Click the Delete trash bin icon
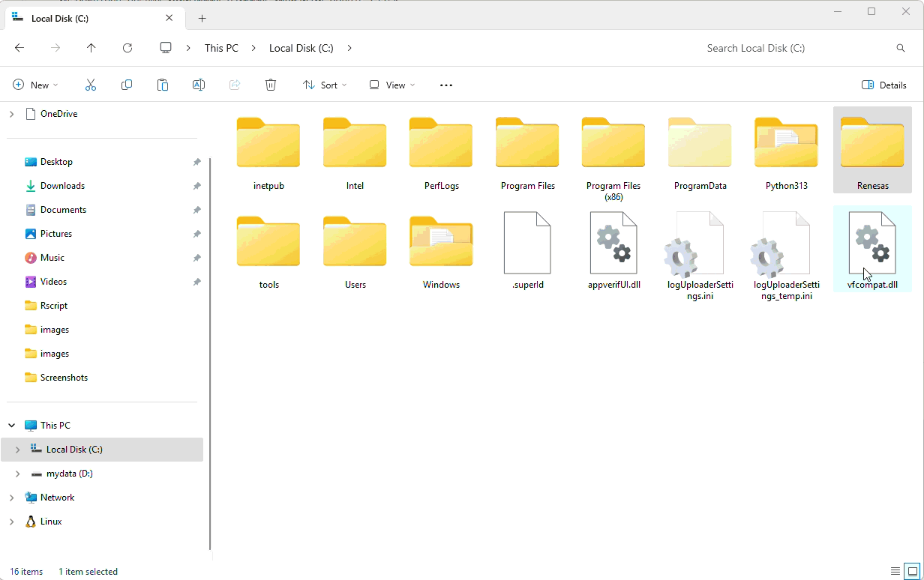The image size is (924, 580). click(271, 85)
